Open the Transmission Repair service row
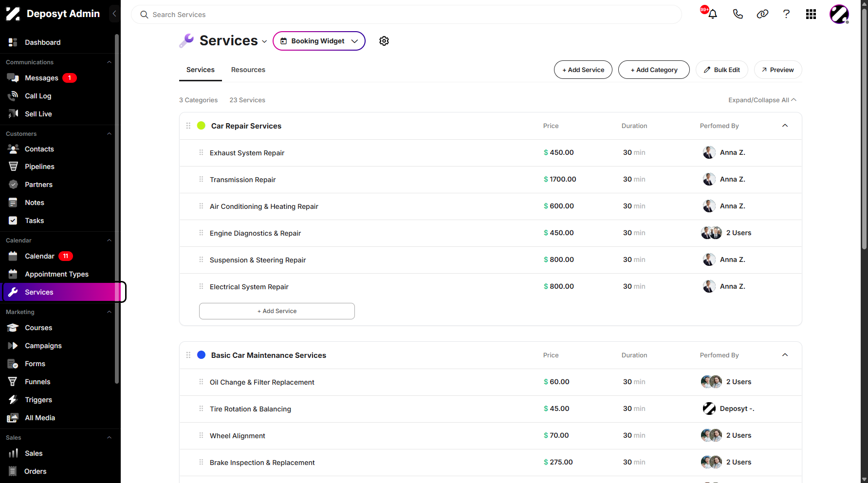Image resolution: width=868 pixels, height=483 pixels. coord(491,180)
